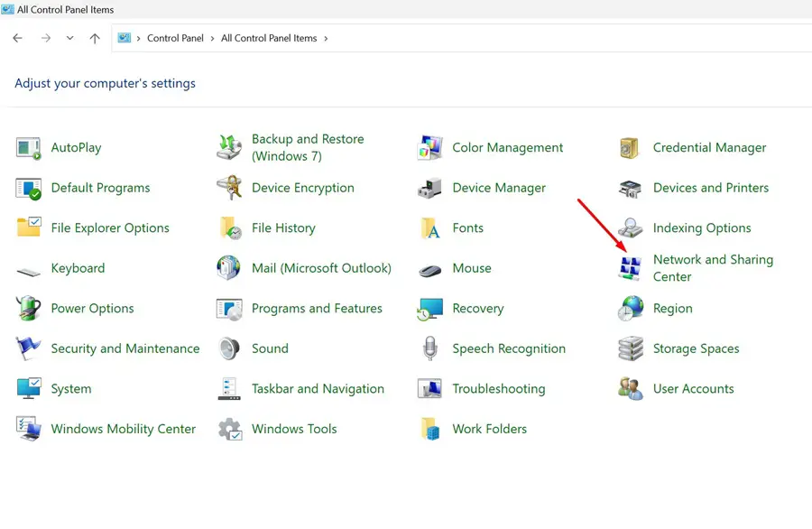Click the Sound speaker icon
812x529 pixels.
pyautogui.click(x=229, y=348)
